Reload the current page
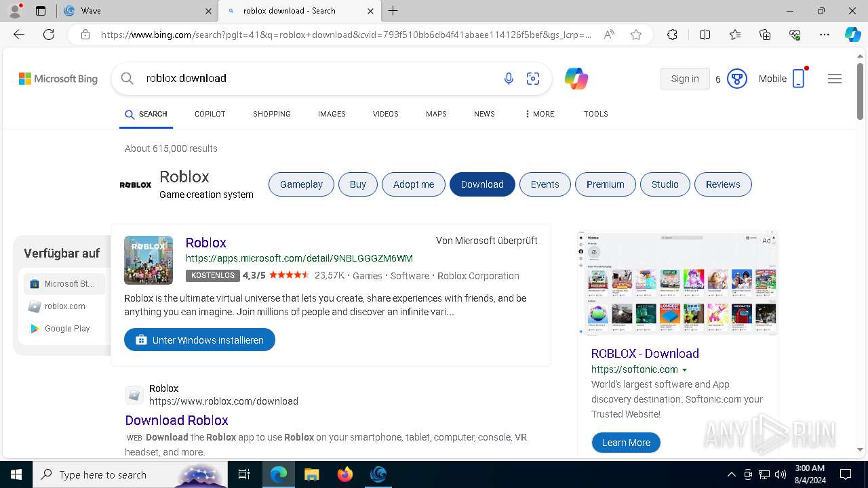868x488 pixels. (x=49, y=35)
